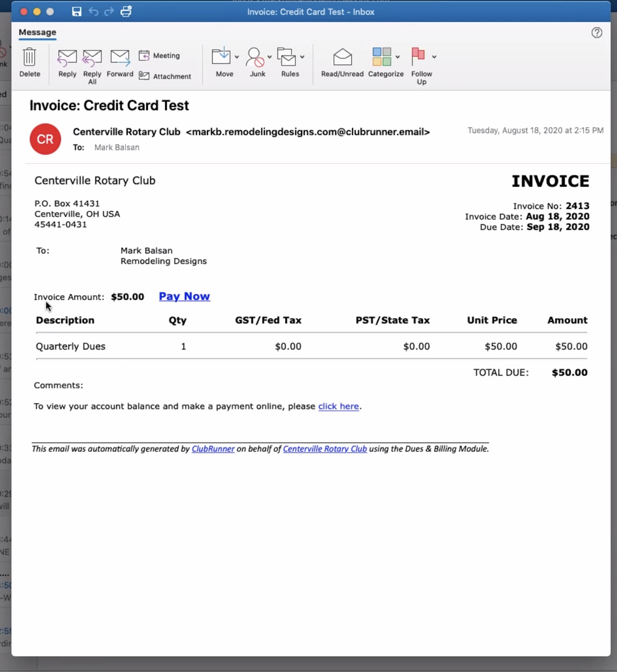Expand the Follow Up dropdown arrow
This screenshot has height=672, width=617.
tap(434, 57)
